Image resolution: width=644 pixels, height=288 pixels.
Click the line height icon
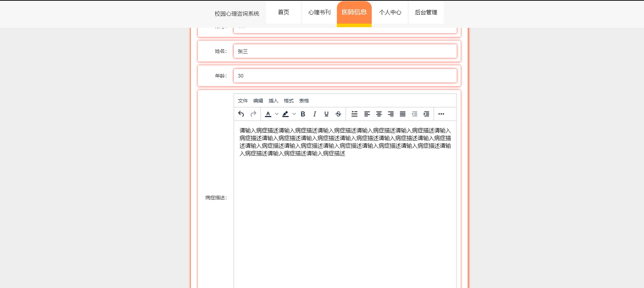click(x=354, y=114)
